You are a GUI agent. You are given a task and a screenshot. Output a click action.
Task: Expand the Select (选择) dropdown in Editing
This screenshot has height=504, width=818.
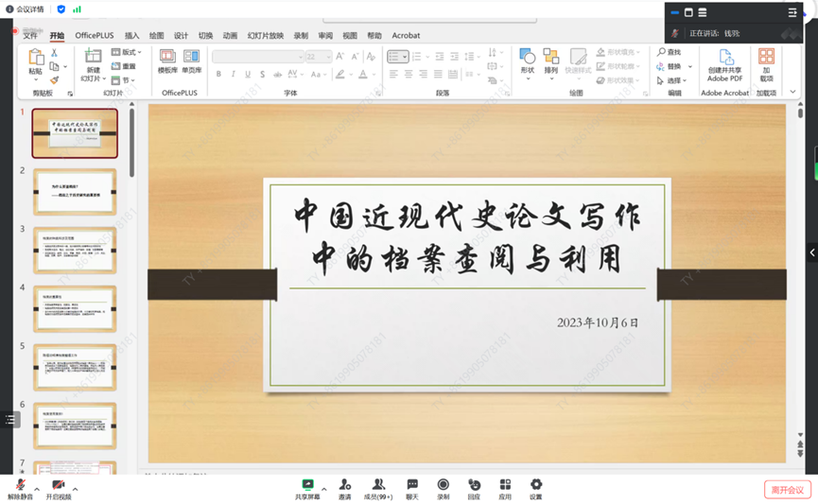click(x=674, y=80)
